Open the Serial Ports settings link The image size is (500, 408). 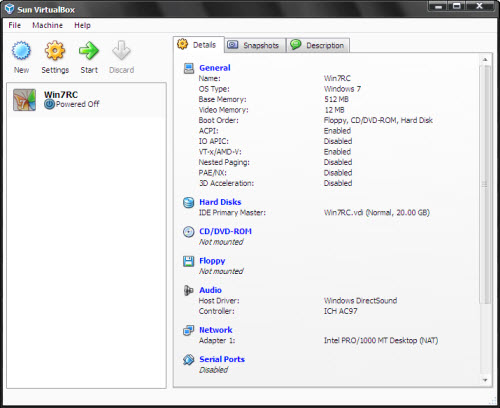pos(222,359)
